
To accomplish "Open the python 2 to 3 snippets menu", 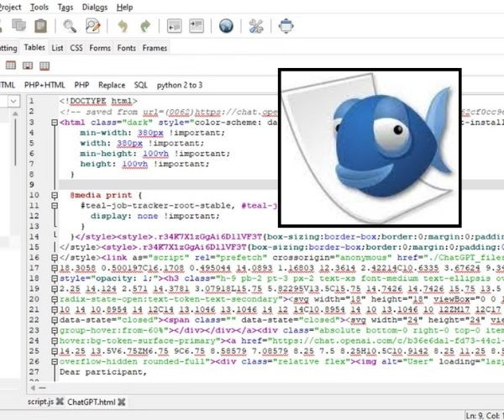I will pyautogui.click(x=180, y=85).
